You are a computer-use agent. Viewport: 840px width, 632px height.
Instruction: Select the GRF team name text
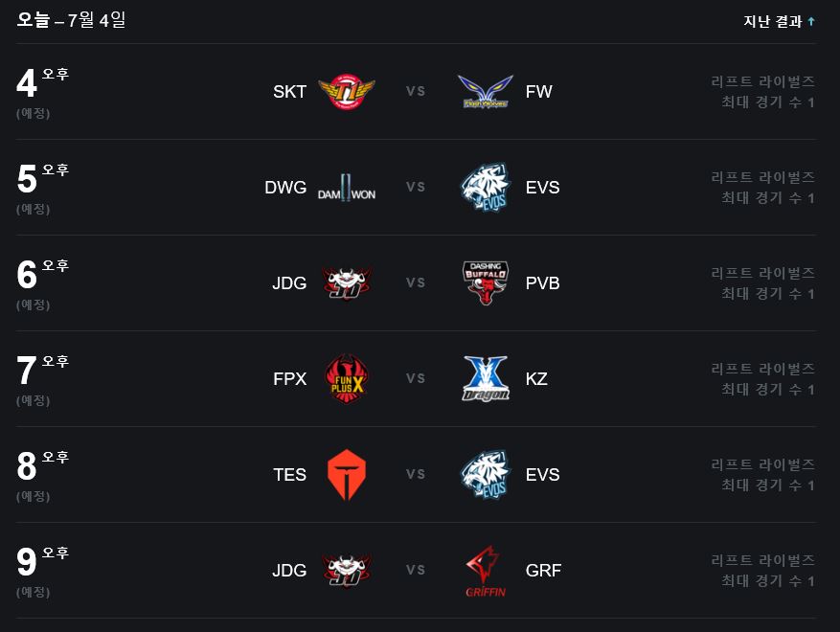[543, 571]
